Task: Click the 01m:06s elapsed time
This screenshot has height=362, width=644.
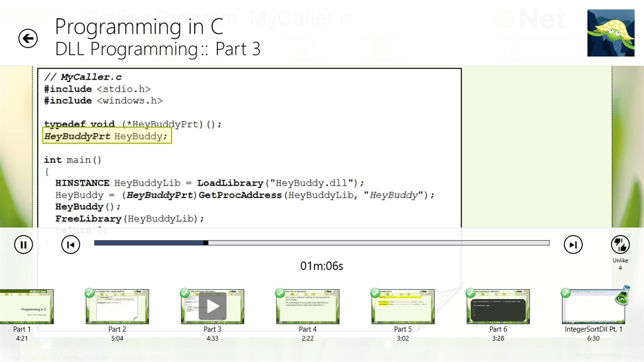Action: pyautogui.click(x=322, y=266)
